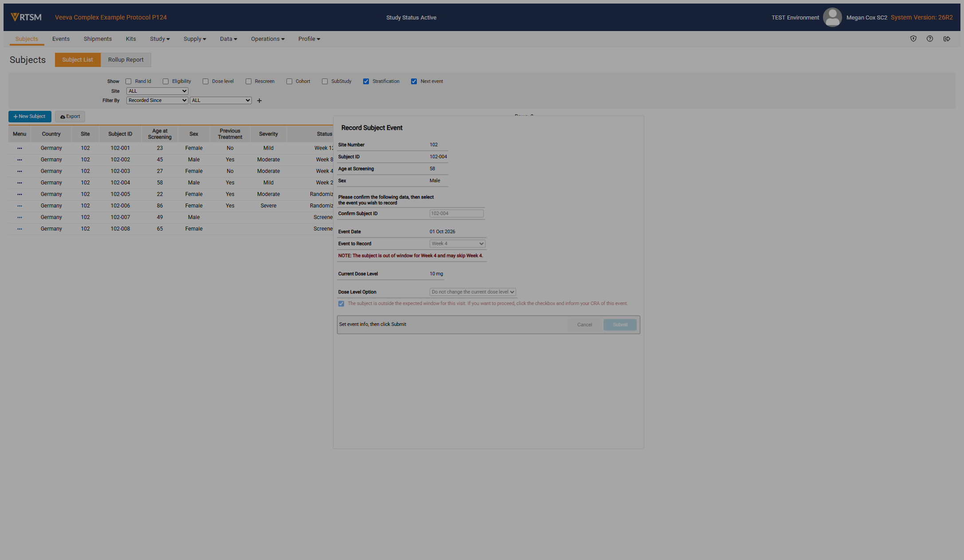Open the Dose Level Option dropdown

coord(472,292)
